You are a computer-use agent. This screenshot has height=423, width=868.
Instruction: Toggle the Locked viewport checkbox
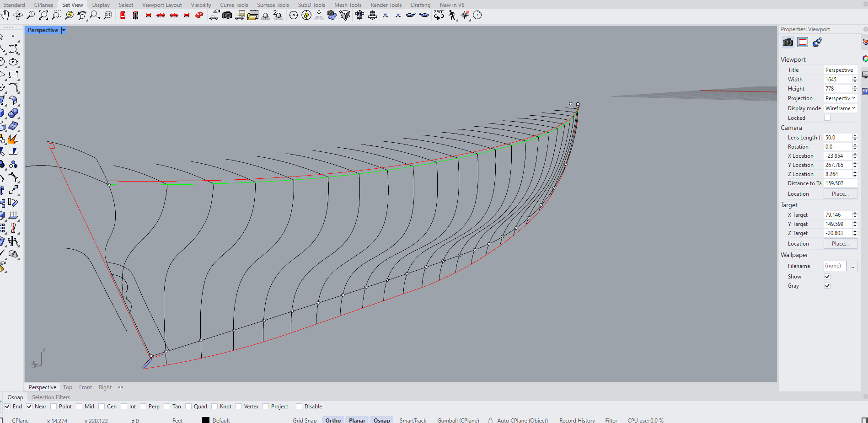827,118
